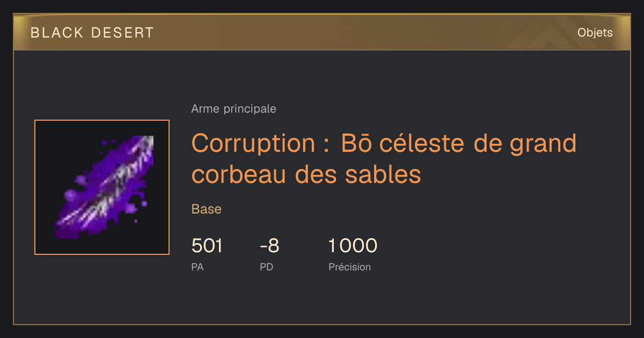The width and height of the screenshot is (644, 338).
Task: Select the Base enhancement label
Action: [x=206, y=209]
